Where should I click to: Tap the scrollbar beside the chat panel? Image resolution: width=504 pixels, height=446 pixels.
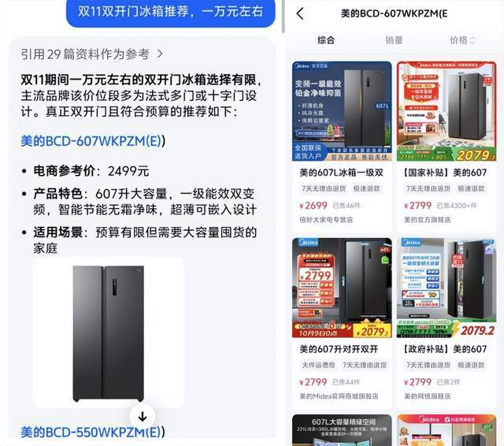[x=283, y=16]
